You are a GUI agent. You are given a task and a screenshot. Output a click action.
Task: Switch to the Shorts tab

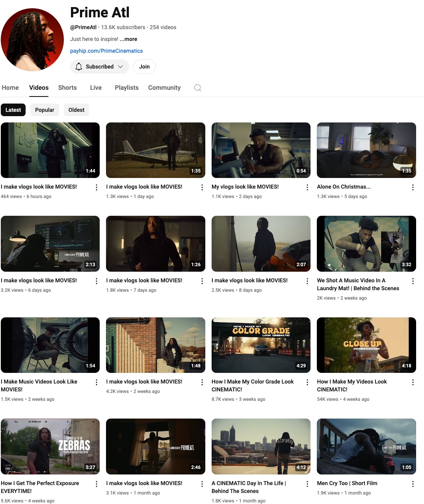click(67, 88)
